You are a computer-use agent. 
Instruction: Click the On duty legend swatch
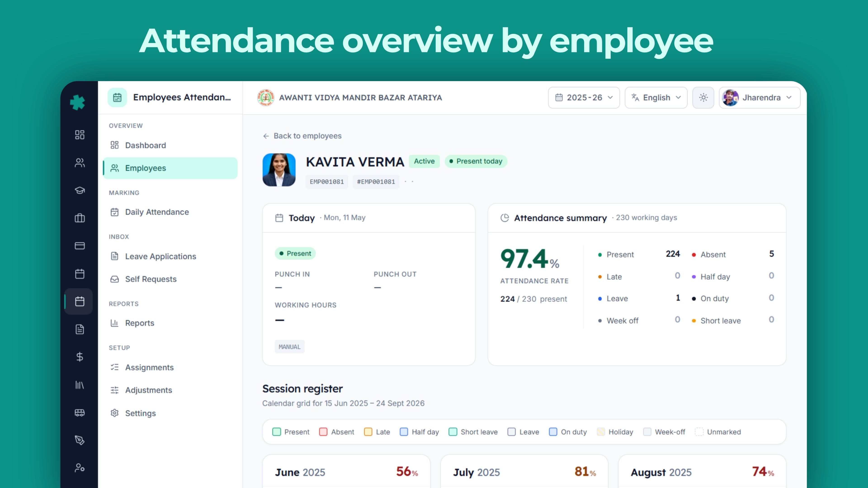553,432
